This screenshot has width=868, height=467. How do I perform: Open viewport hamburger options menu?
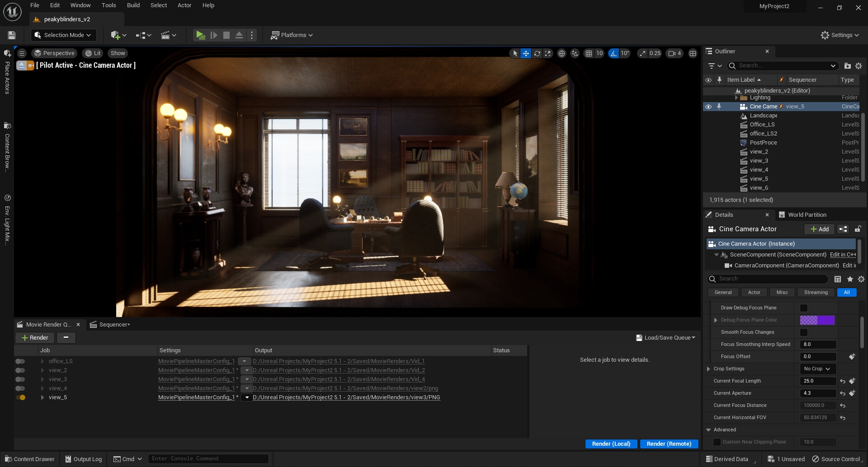(22, 53)
